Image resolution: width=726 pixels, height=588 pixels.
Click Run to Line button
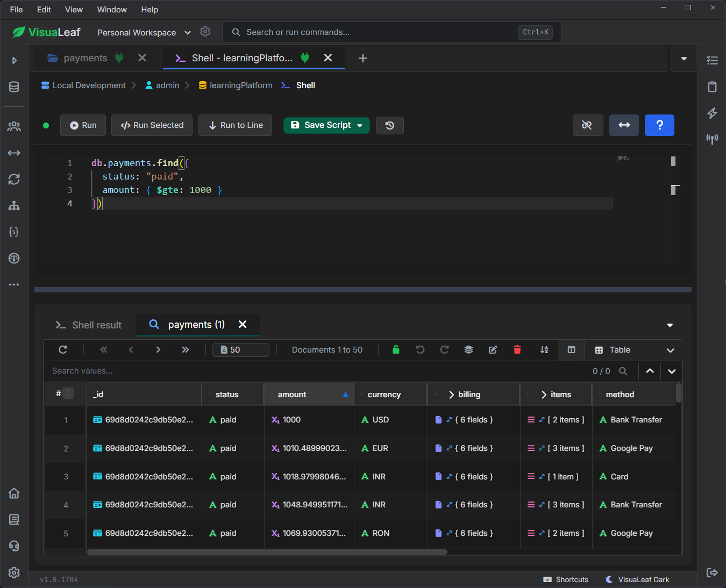pos(235,125)
